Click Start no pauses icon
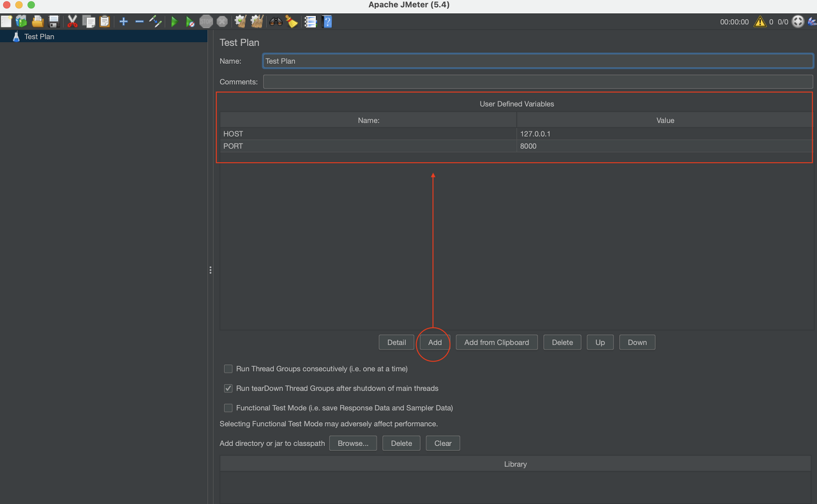Image resolution: width=817 pixels, height=504 pixels. [x=190, y=22]
